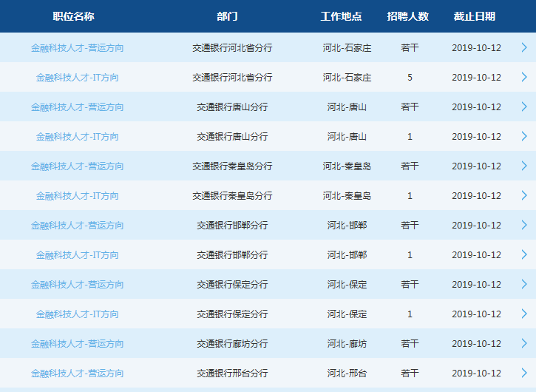Click the 招聘人数 column header
536x392 pixels.
click(407, 16)
